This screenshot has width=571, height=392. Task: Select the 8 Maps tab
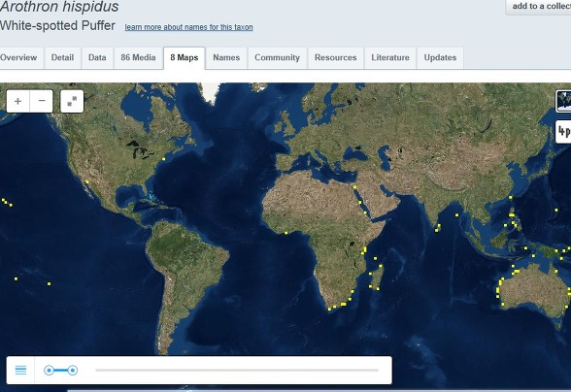pos(185,58)
